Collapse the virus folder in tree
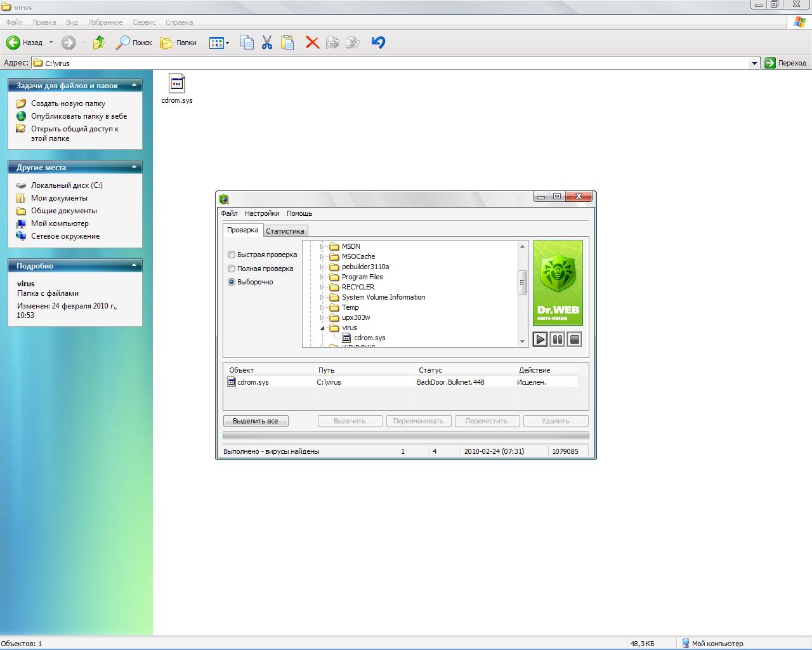 [322, 328]
